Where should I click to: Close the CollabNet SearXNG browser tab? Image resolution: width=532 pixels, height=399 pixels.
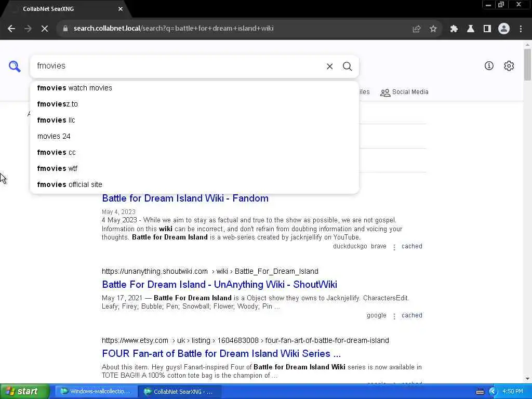tap(121, 9)
